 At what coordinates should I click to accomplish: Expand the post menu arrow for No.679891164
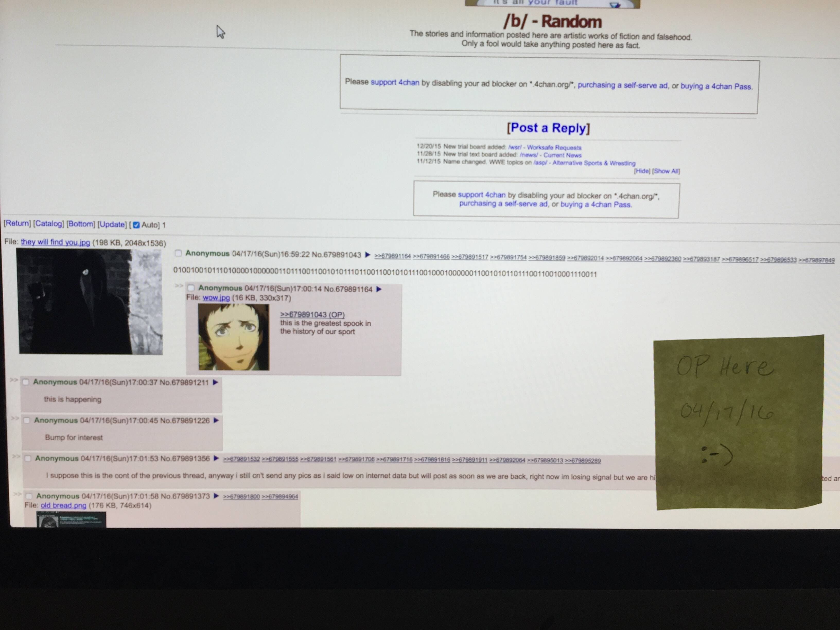point(379,289)
